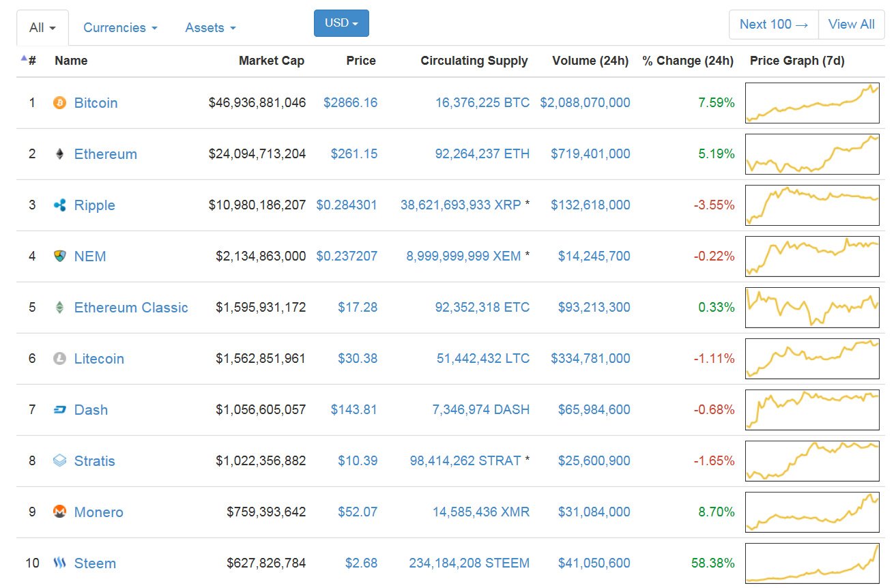The height and width of the screenshot is (588, 896).
Task: Open the Dash 7d price graph
Action: tap(812, 410)
